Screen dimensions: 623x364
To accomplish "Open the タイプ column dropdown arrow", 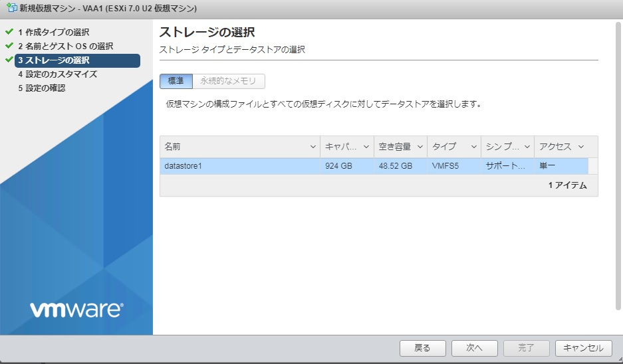I will tap(474, 147).
